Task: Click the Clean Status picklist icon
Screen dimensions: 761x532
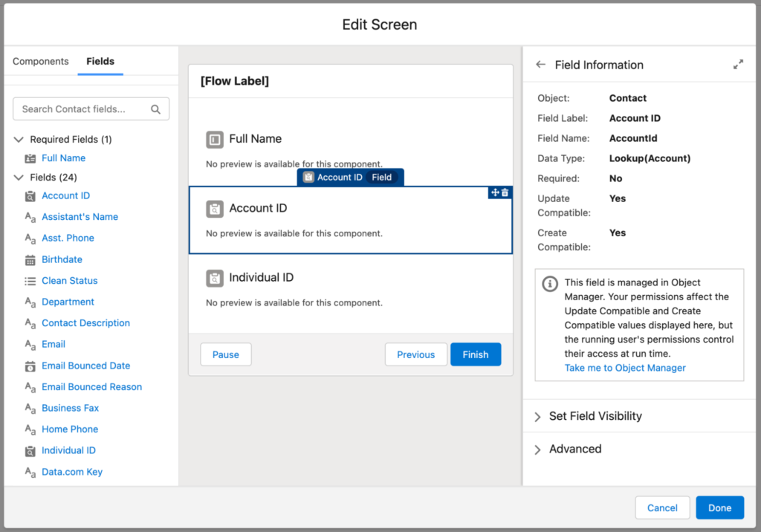Action: click(30, 281)
